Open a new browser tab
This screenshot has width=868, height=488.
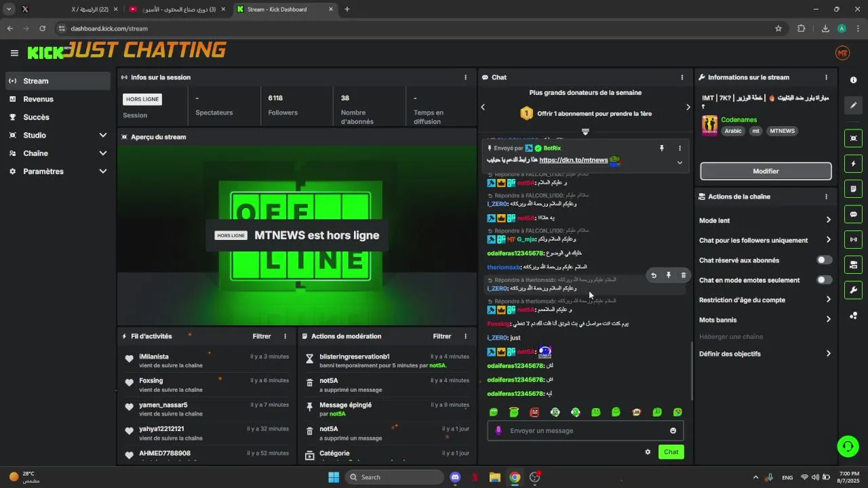point(347,9)
